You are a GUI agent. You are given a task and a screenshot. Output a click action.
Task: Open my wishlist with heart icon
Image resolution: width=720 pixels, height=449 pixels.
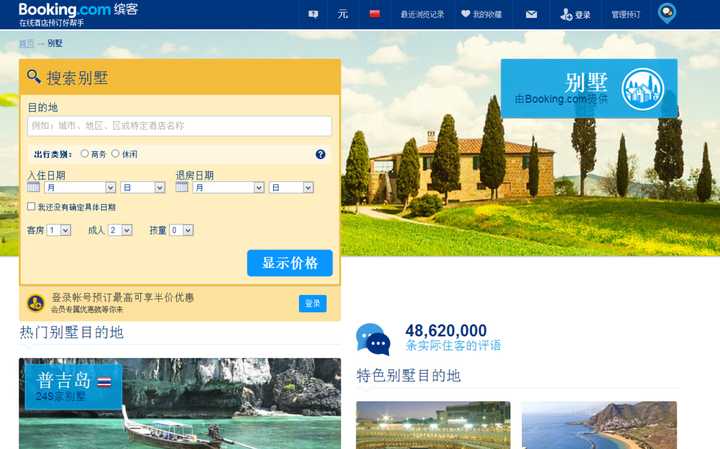(481, 14)
